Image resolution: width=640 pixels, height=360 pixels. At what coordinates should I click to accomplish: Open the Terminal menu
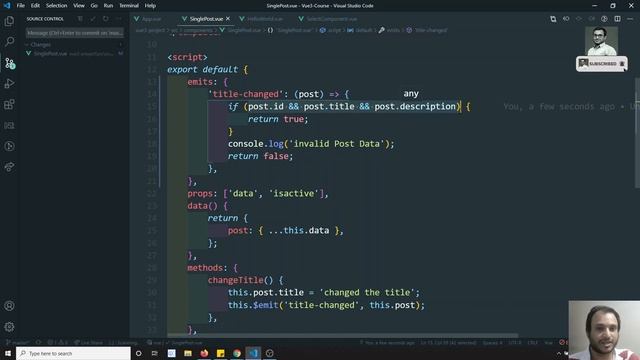129,6
